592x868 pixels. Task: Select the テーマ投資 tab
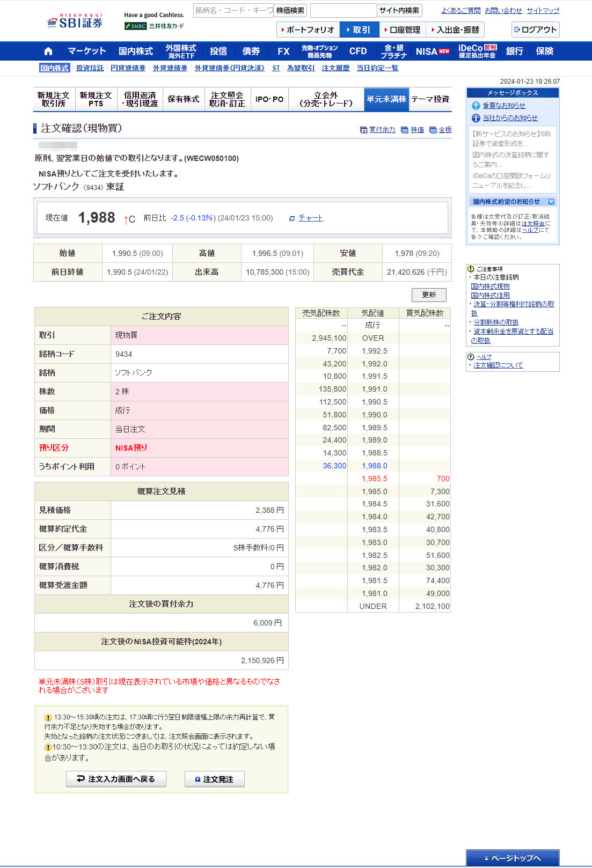point(430,99)
